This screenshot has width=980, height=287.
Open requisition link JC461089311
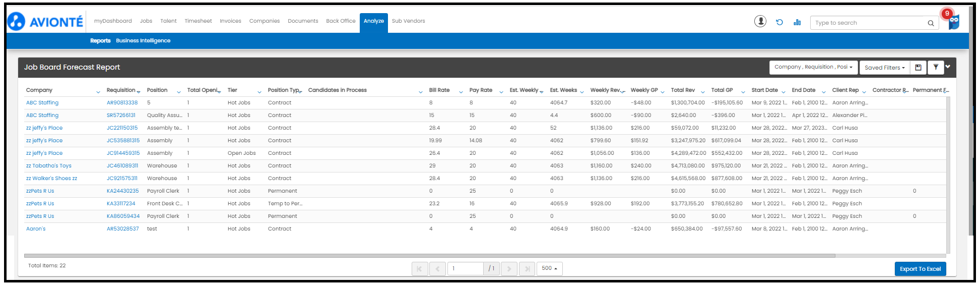[122, 166]
